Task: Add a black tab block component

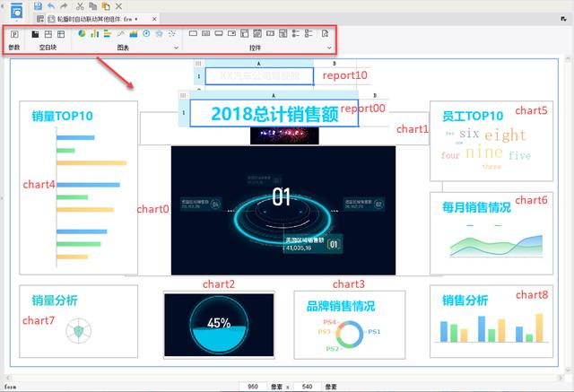Action: [35, 34]
